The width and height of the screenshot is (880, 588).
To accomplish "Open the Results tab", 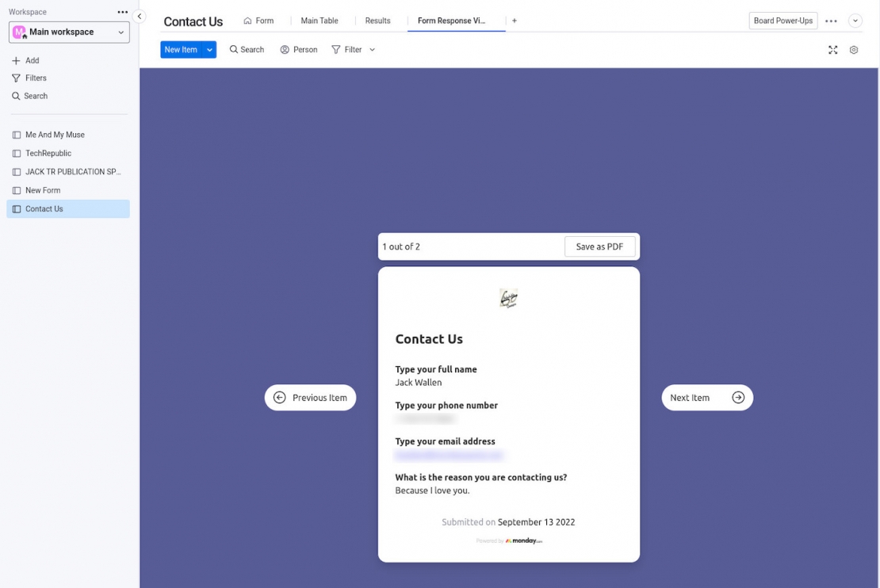I will pos(377,21).
